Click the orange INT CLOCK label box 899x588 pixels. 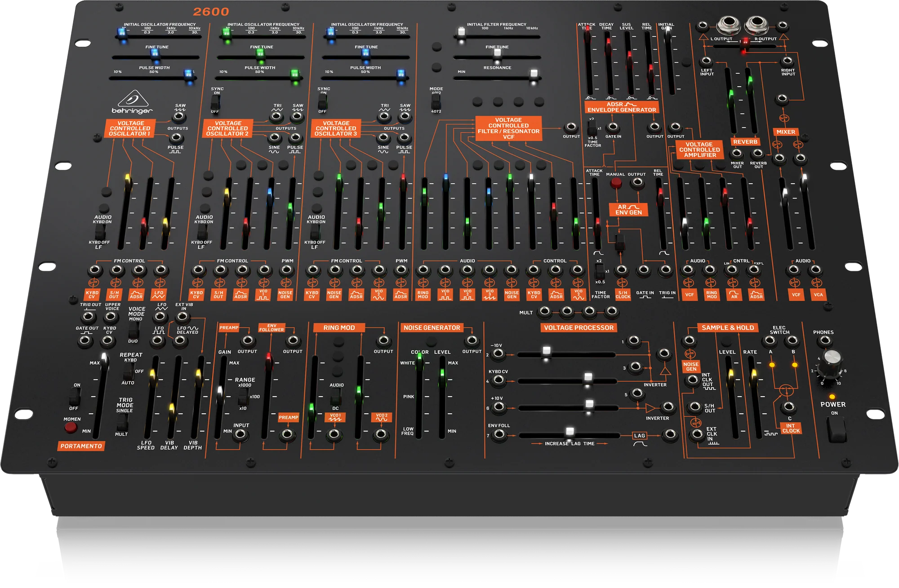click(791, 428)
